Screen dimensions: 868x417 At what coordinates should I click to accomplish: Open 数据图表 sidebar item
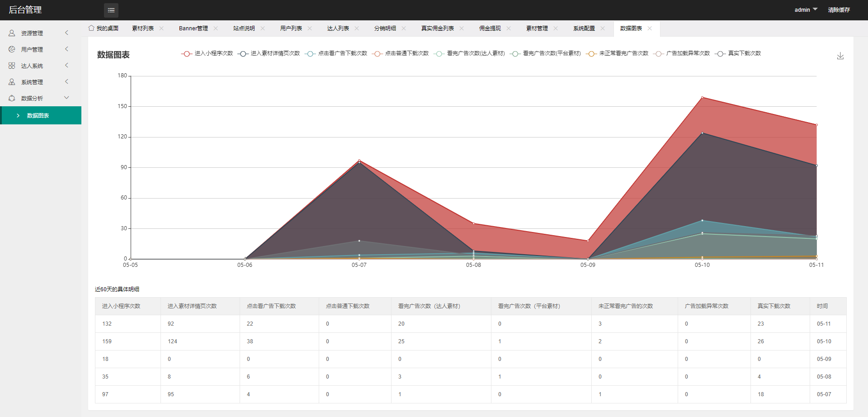point(41,115)
